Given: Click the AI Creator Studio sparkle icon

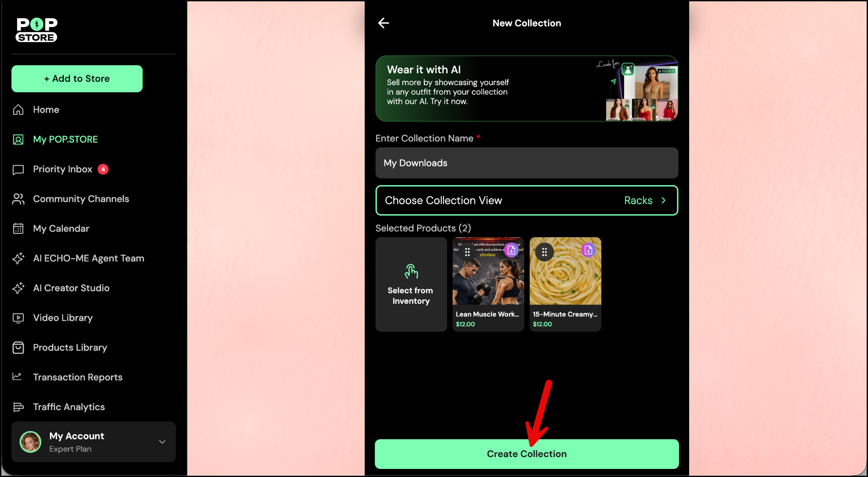Looking at the screenshot, I should click(x=18, y=288).
